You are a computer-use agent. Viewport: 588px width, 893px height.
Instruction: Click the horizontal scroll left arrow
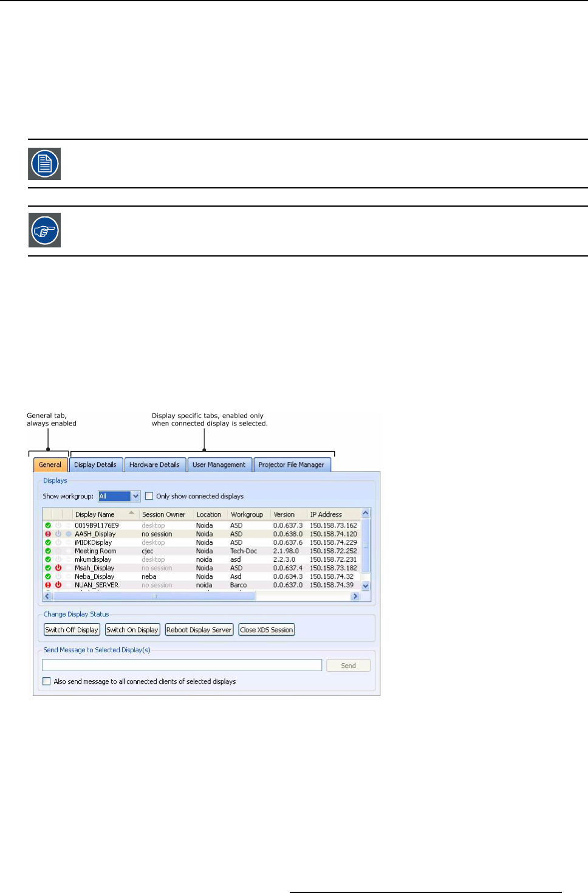pos(47,596)
